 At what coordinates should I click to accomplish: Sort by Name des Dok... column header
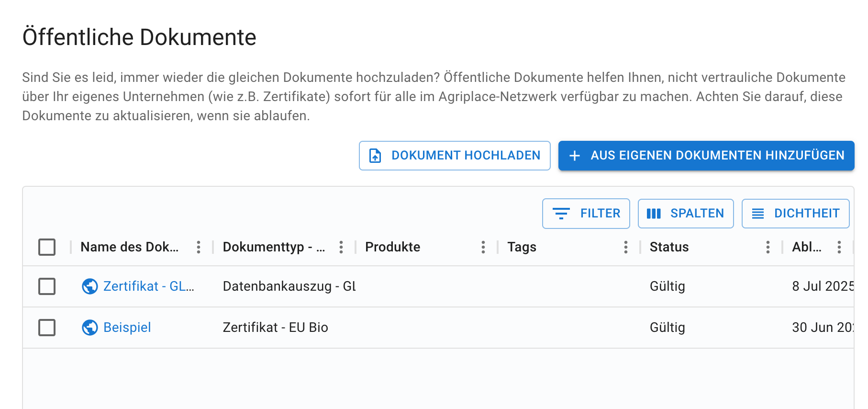129,247
